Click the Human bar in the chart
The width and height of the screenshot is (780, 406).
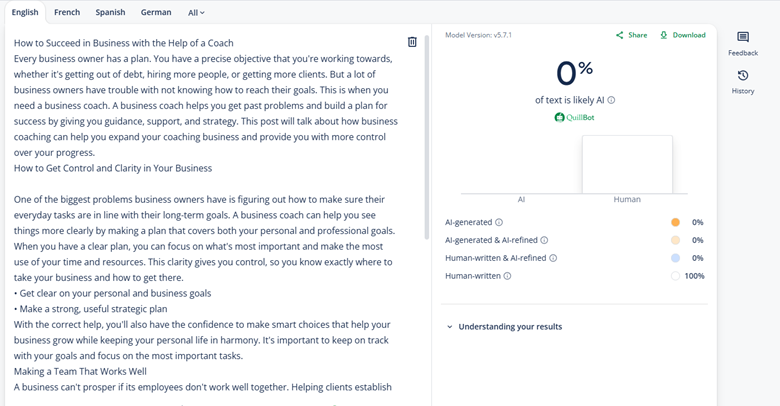tap(627, 164)
